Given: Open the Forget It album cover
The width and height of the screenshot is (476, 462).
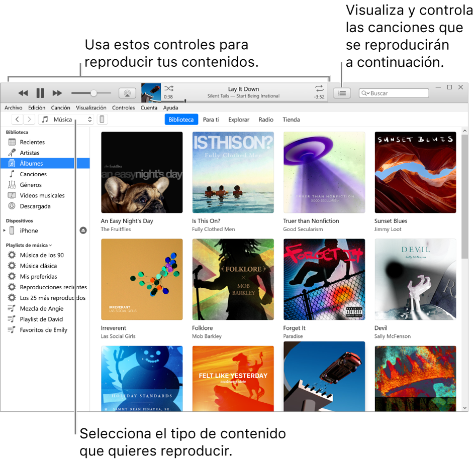Looking at the screenshot, I should pyautogui.click(x=324, y=279).
